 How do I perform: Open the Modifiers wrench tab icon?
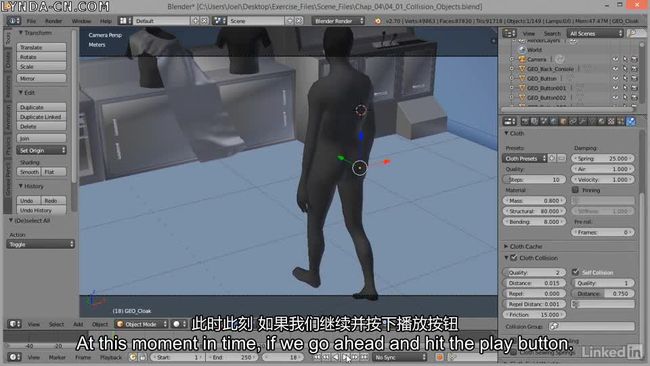(x=582, y=121)
